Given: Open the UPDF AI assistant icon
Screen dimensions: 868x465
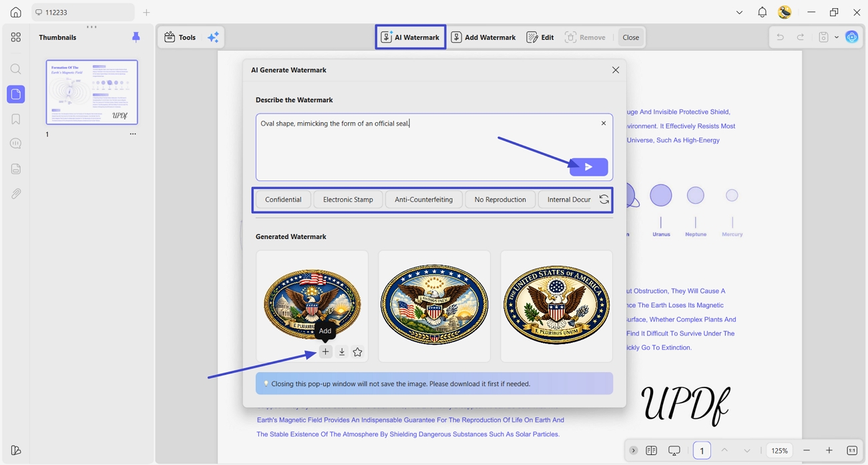Looking at the screenshot, I should coord(851,37).
